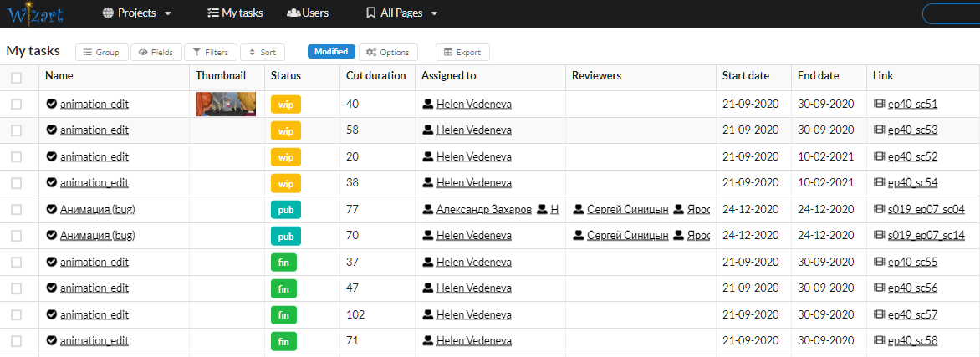Click the bookmark icon beside All Pages

click(x=371, y=13)
